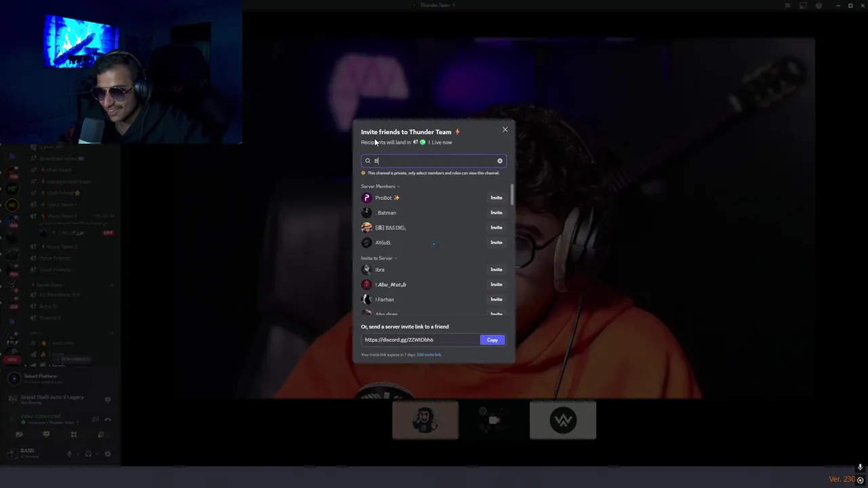Open the headphones output options dropdown
Image resolution: width=868 pixels, height=488 pixels.
click(x=97, y=454)
